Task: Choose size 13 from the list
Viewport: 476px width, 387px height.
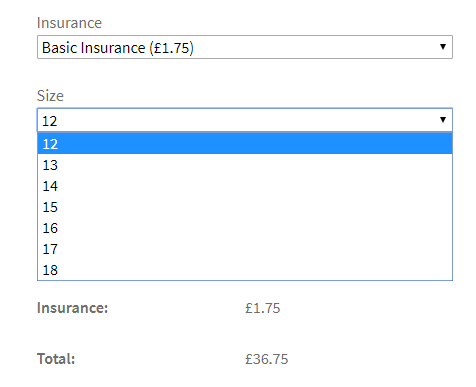Action: pyautogui.click(x=245, y=165)
